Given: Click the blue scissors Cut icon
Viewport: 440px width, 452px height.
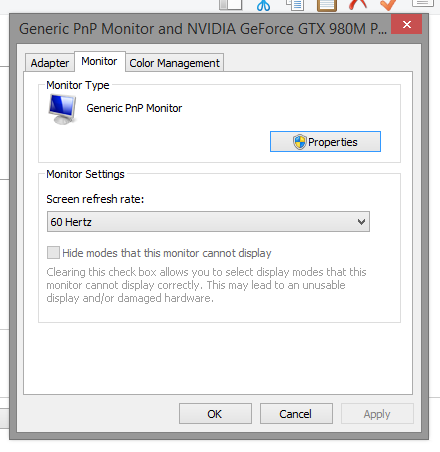Looking at the screenshot, I should tap(263, 5).
